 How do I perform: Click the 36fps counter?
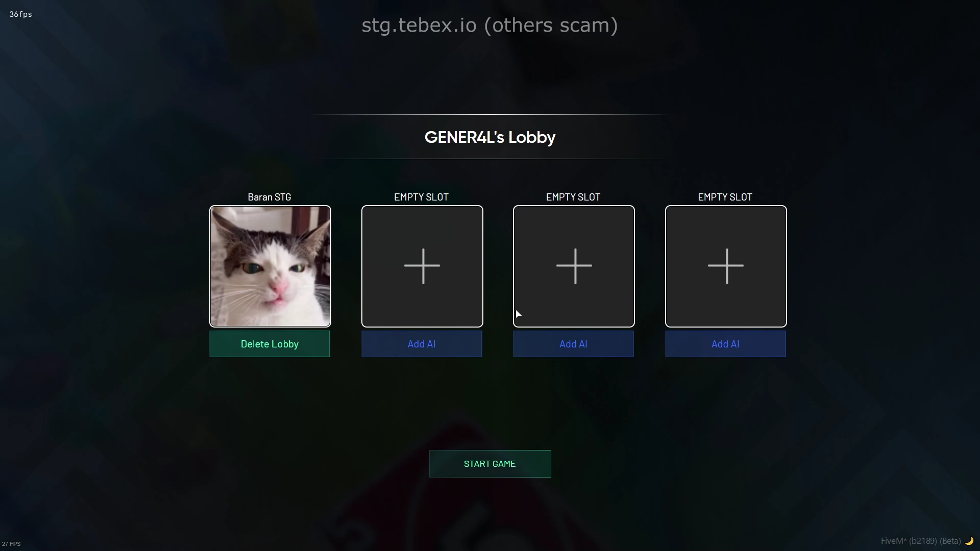[20, 14]
